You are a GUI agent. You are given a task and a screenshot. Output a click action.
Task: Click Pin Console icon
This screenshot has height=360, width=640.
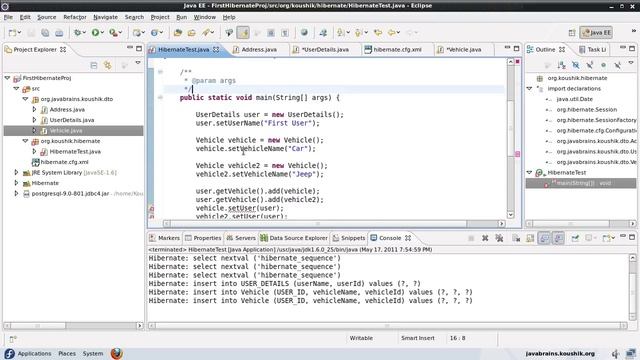click(x=575, y=238)
